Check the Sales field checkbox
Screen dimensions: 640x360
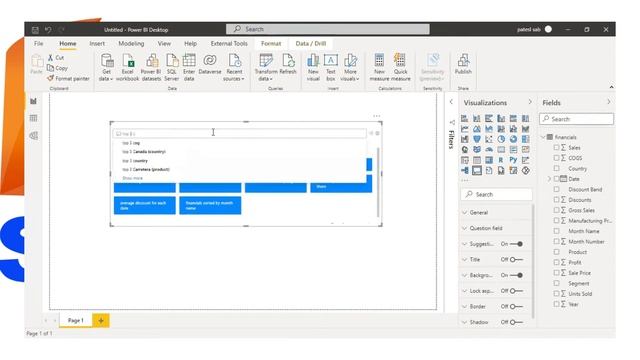[x=556, y=147]
